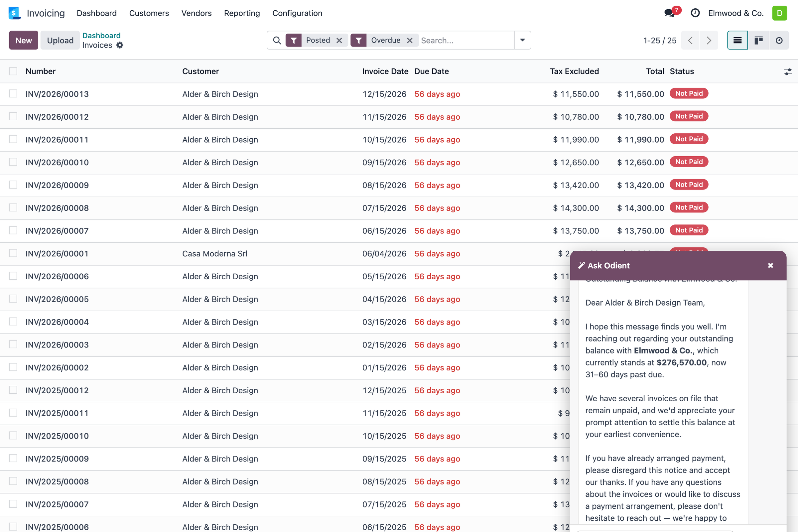This screenshot has height=532, width=798.
Task: Open invoice INV/2026/00006
Action: click(x=57, y=277)
